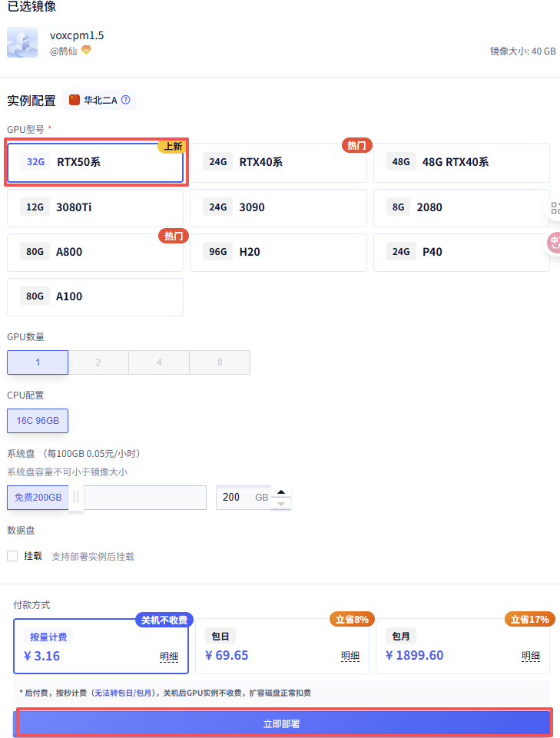
Task: Select the 16C 96GB CPU configuration
Action: (38, 420)
